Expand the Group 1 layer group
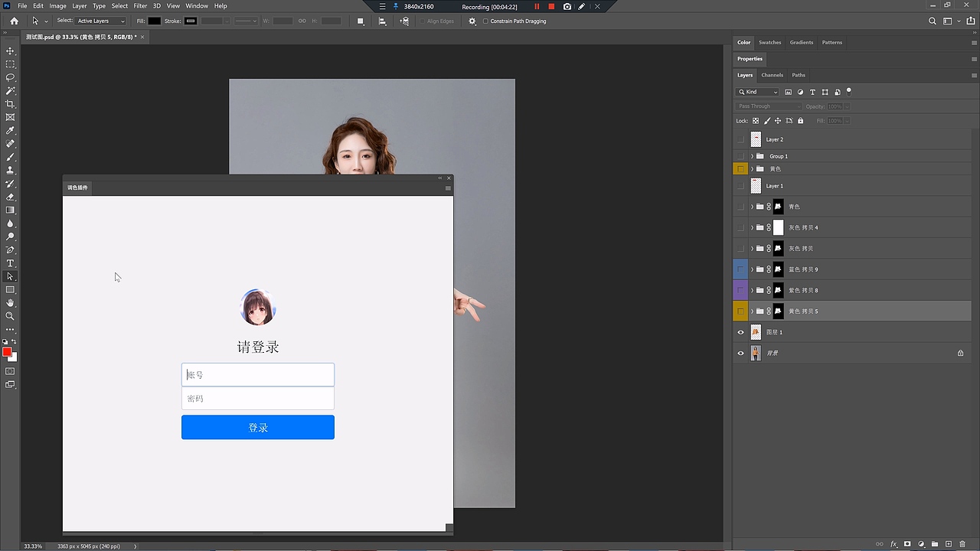The image size is (980, 551). 751,155
